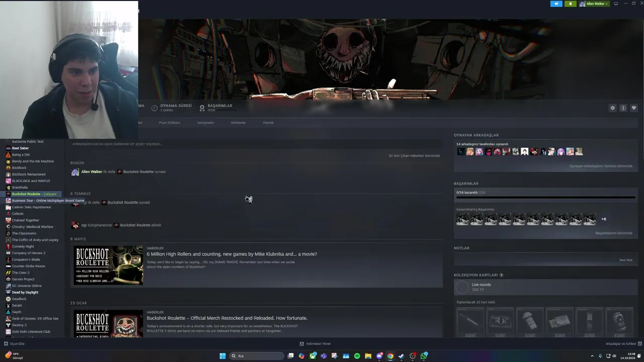
Task: Select Chained Together in library list
Action: pos(25,220)
